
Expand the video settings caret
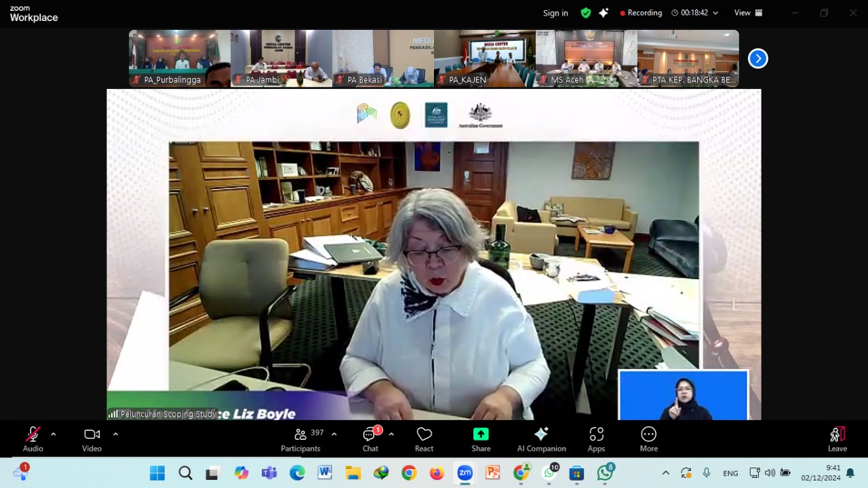click(115, 434)
